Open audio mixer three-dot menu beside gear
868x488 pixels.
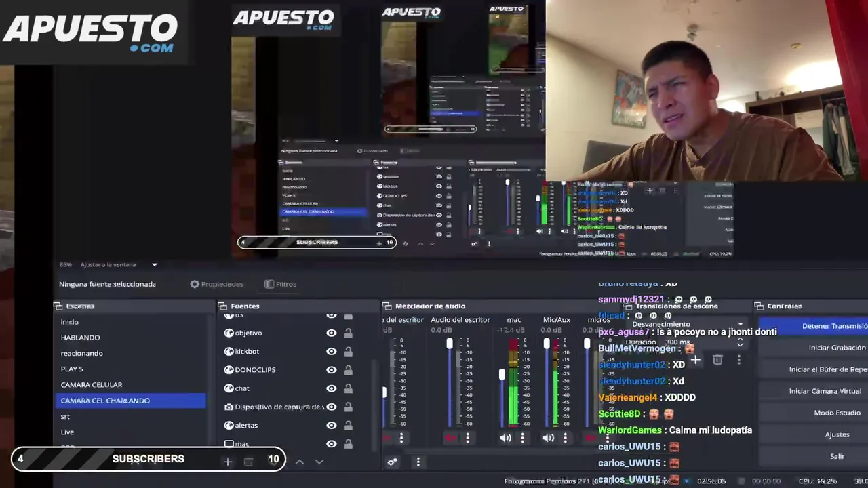[x=418, y=462]
